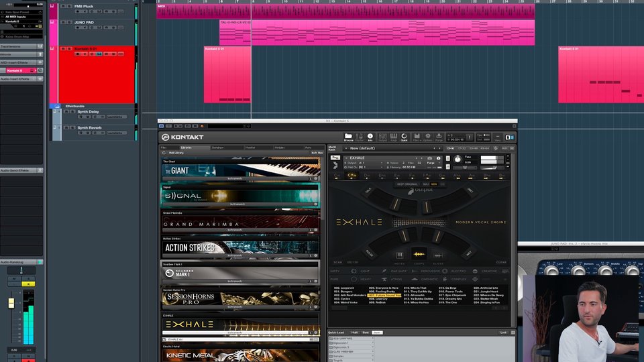Select preset 016 Power Tools
This screenshot has height=362, width=644.
[x=452, y=292]
